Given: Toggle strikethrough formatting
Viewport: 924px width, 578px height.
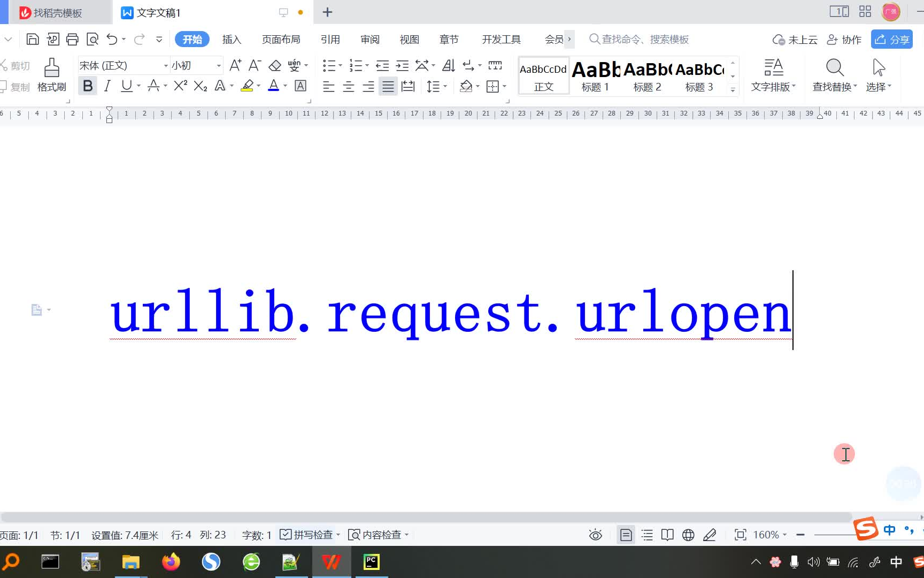Looking at the screenshot, I should point(153,86).
